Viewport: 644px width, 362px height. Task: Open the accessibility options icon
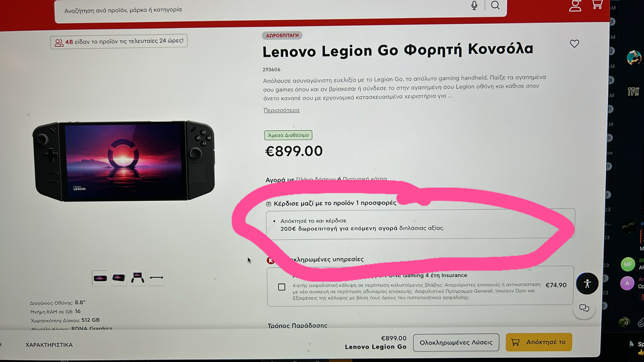(587, 284)
